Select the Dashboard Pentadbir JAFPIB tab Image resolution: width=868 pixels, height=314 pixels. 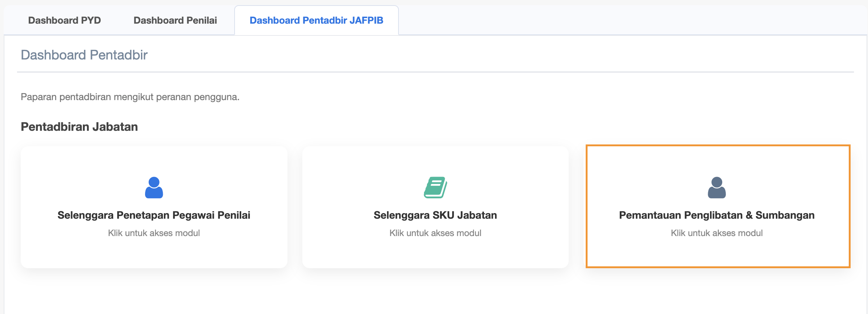coord(316,20)
